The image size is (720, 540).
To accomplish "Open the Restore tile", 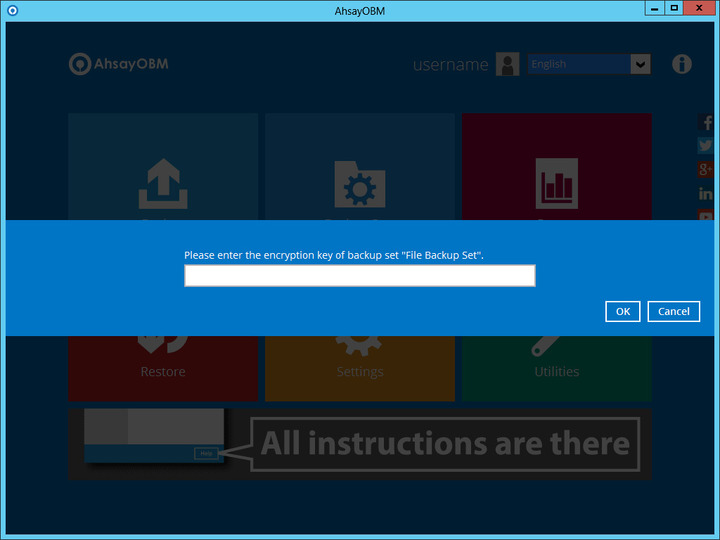I will [162, 368].
